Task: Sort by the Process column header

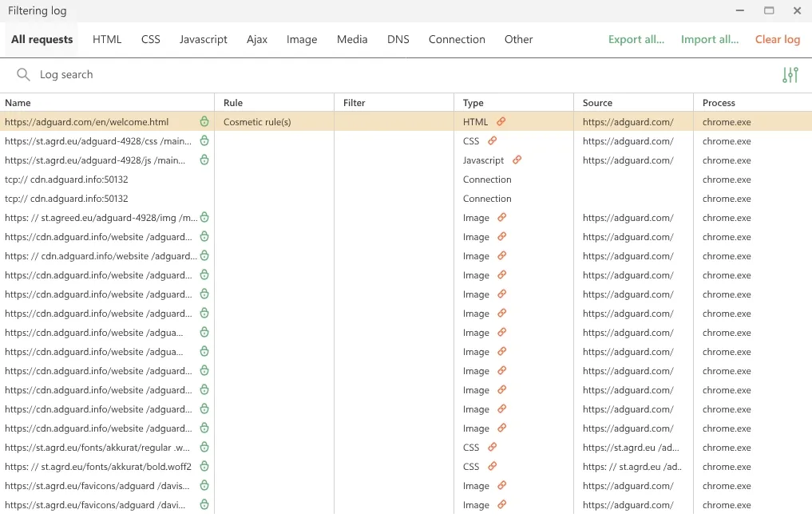Action: [x=719, y=103]
